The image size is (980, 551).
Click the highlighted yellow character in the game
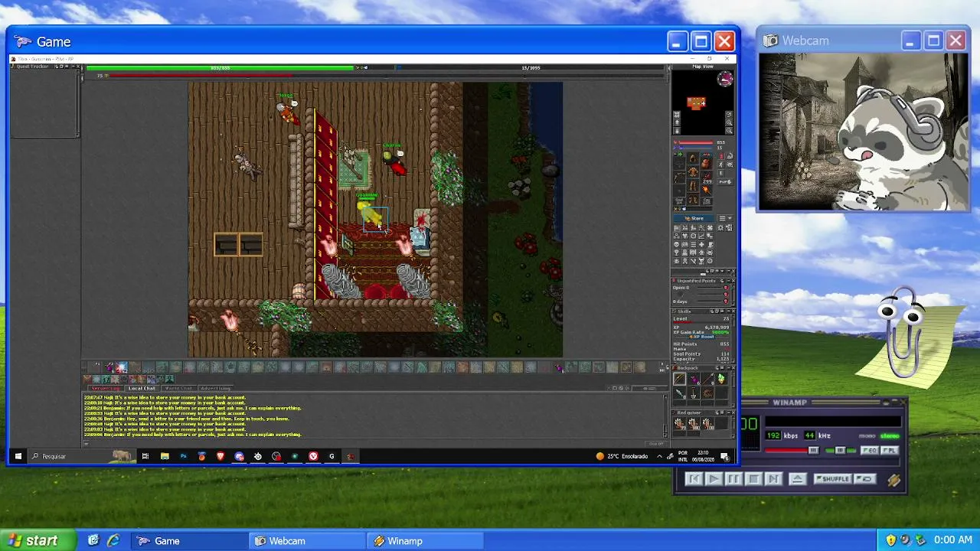370,213
